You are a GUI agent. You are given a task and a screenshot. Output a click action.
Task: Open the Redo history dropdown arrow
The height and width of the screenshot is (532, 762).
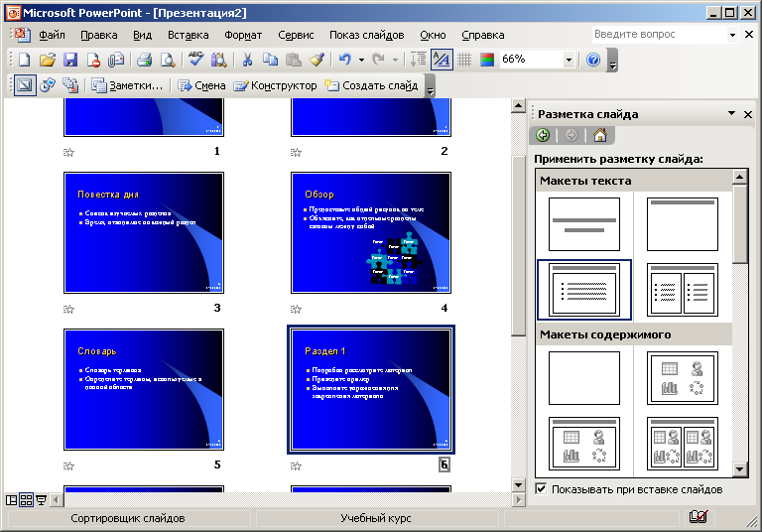click(395, 60)
